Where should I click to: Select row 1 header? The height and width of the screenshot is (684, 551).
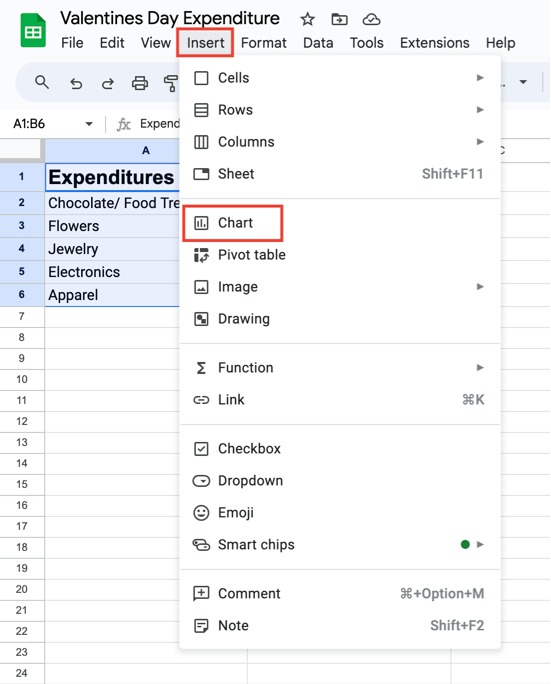click(22, 177)
